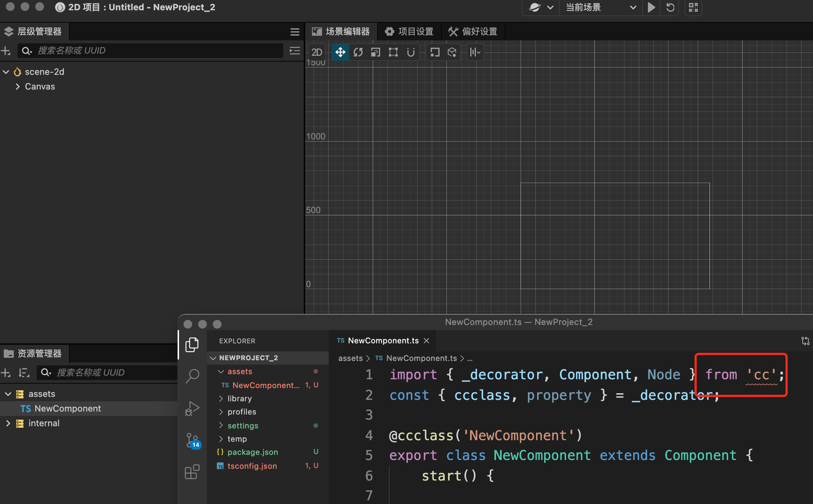Screen dimensions: 813x504
Task: Click the 'cc' import string in code
Action: (762, 375)
